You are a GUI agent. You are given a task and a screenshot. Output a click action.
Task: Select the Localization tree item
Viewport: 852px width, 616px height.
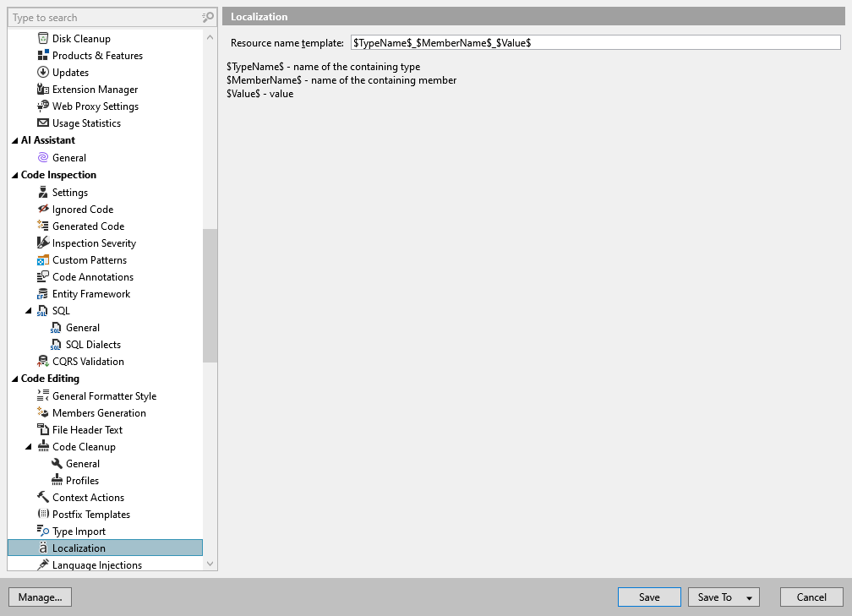click(x=105, y=548)
